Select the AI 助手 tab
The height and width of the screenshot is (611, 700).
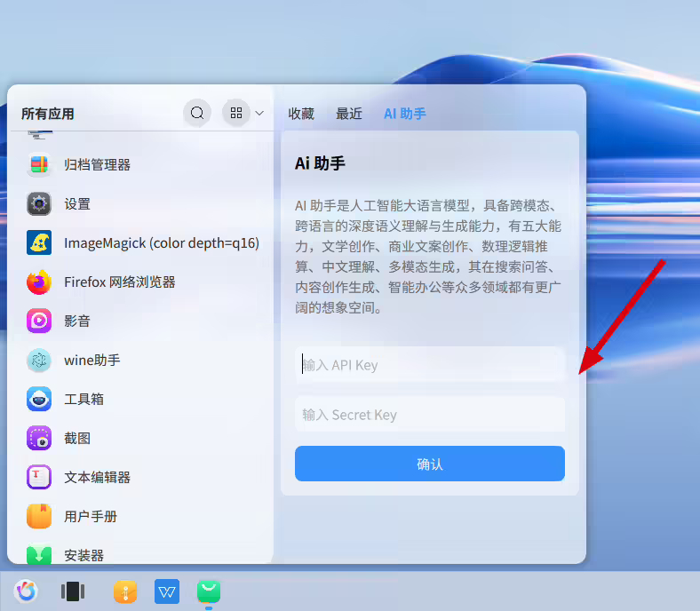click(405, 114)
